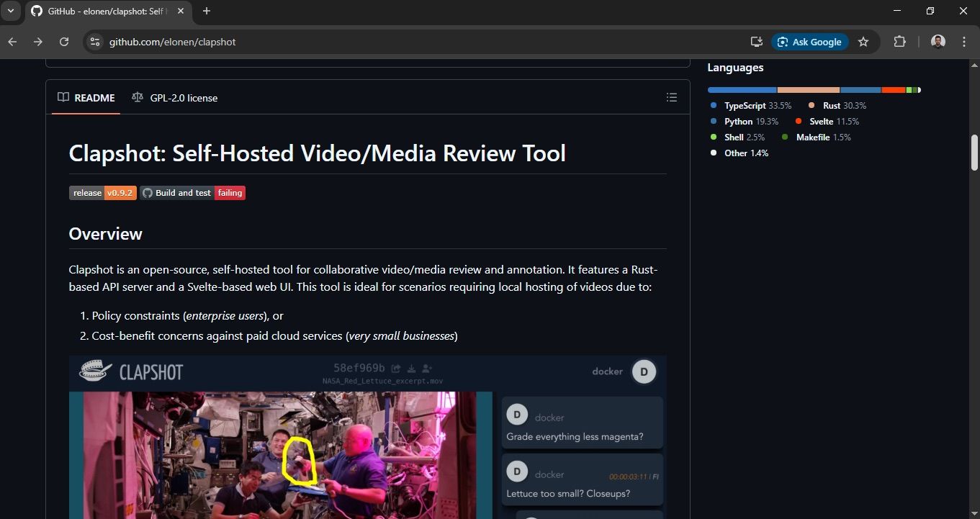
Task: Bookmark this page with the star icon
Action: click(x=863, y=42)
